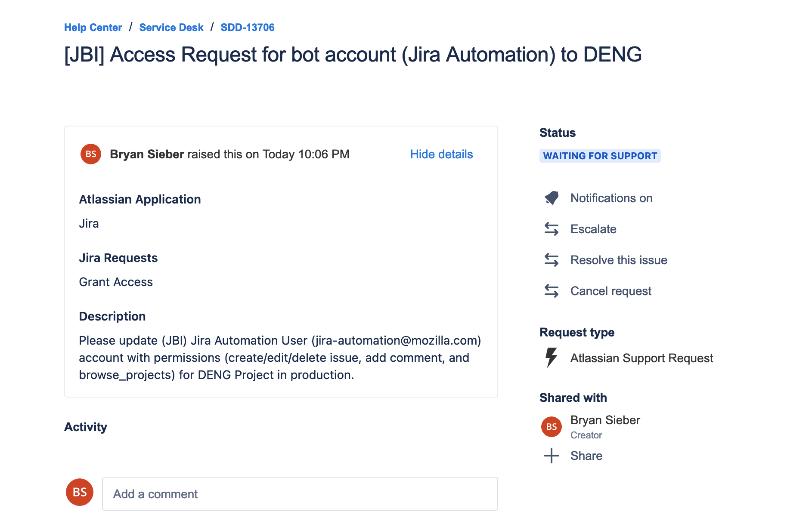
Task: Click Bryan Sieber name under Shared with
Action: point(605,420)
